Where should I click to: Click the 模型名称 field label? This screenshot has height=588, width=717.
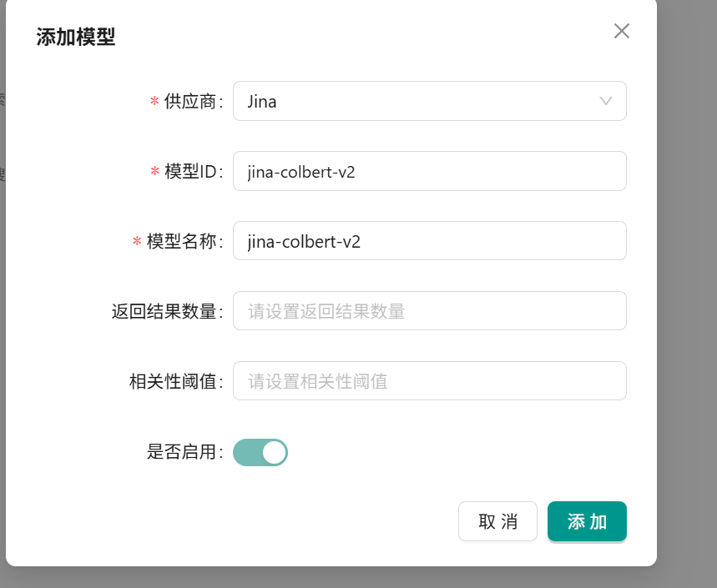(x=183, y=242)
